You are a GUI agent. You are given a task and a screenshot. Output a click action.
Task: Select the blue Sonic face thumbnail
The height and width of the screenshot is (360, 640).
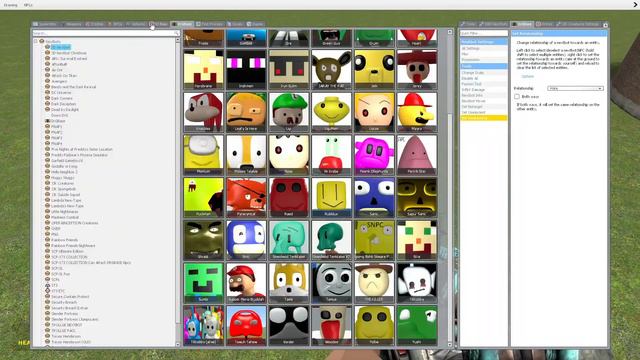pyautogui.click(x=246, y=240)
